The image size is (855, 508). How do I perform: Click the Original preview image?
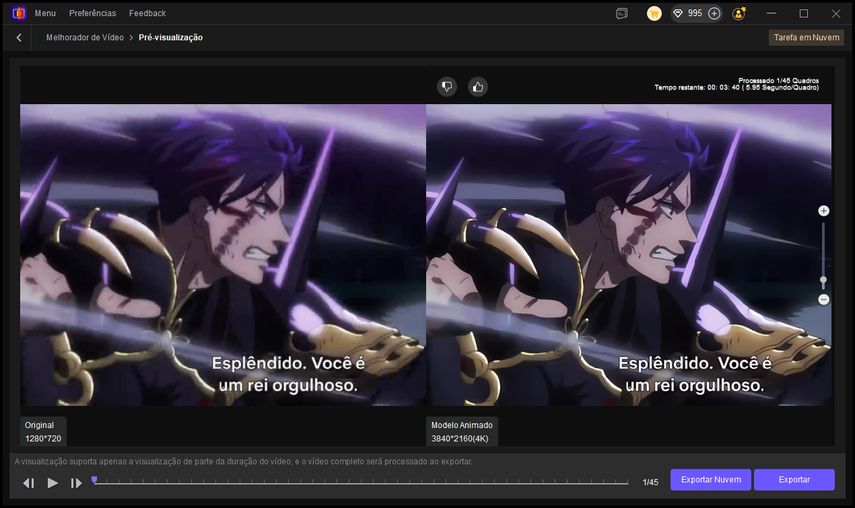[x=222, y=255]
